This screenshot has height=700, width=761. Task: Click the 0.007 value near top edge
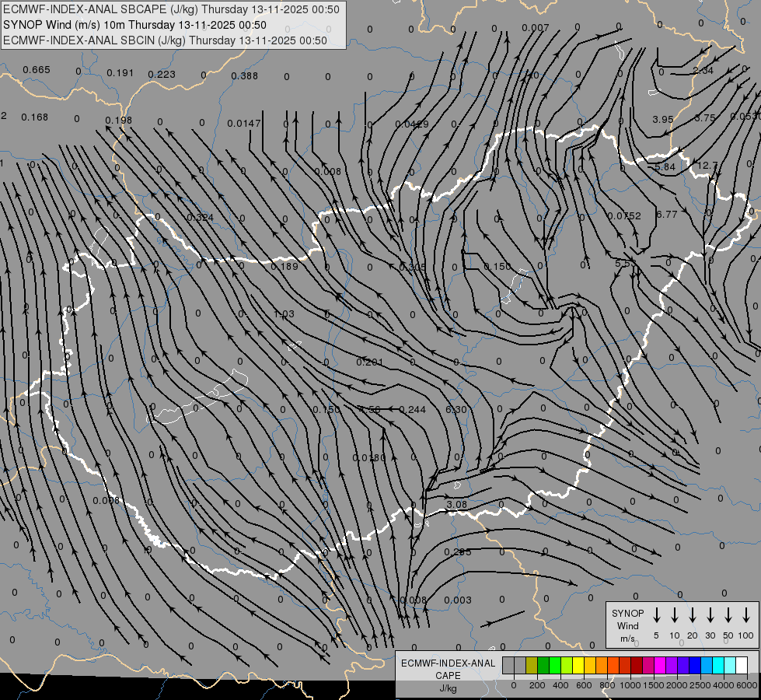[536, 28]
